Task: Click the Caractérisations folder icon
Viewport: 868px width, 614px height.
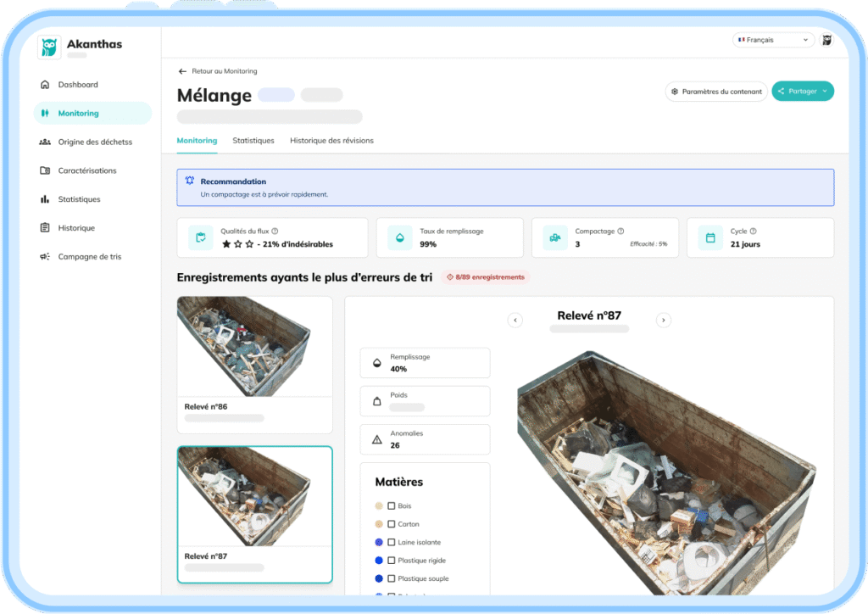Action: (x=45, y=170)
